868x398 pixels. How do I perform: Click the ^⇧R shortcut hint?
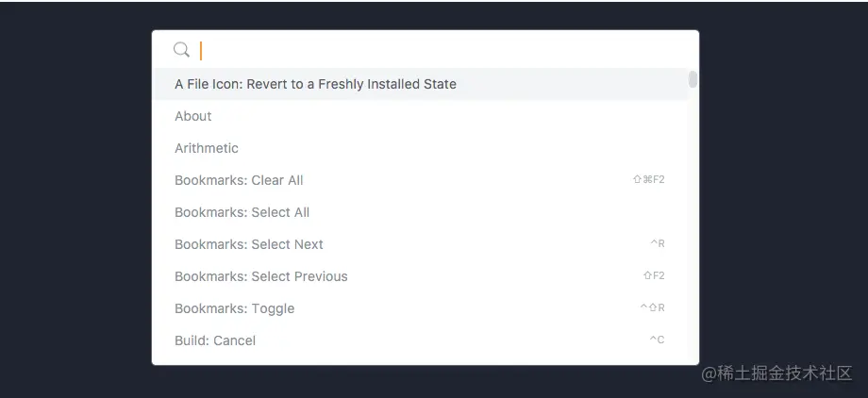coord(652,308)
